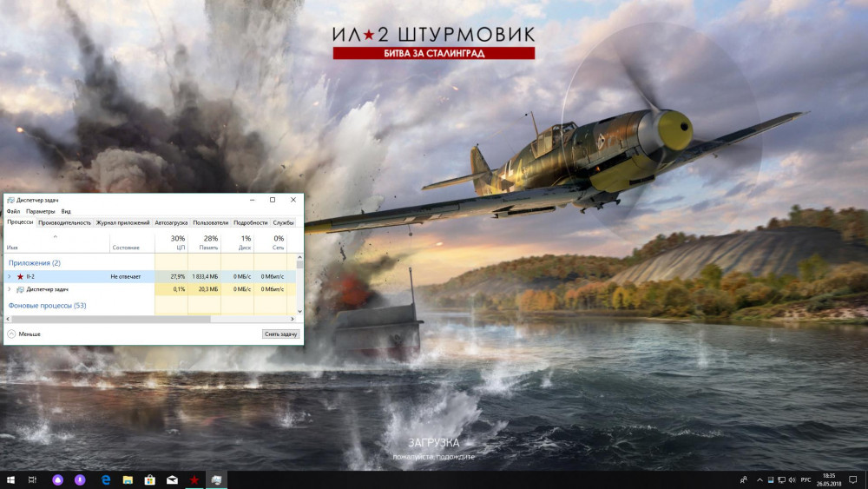The height and width of the screenshot is (489, 868).
Task: Sort by the Диск 1% column
Action: coord(238,242)
